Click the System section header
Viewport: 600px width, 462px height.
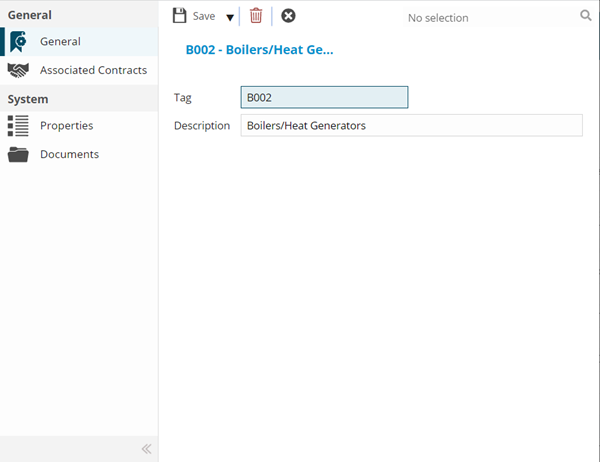pos(28,99)
